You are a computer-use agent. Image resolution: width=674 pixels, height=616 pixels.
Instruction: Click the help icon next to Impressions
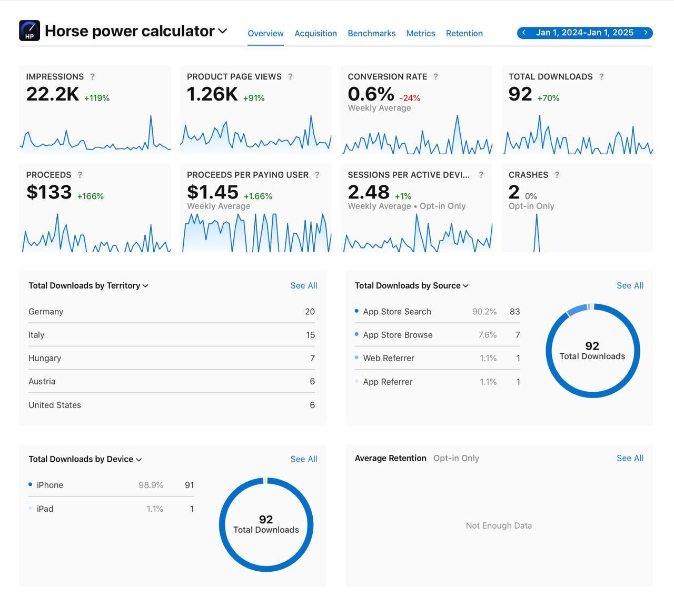(x=93, y=76)
